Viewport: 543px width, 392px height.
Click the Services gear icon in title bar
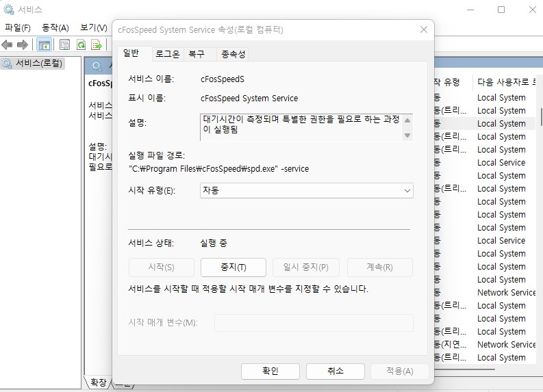click(9, 10)
